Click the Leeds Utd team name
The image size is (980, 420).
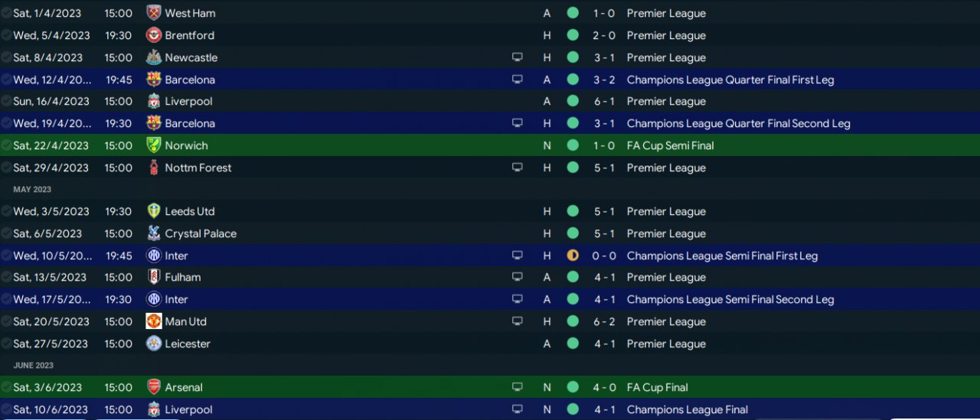click(x=190, y=211)
